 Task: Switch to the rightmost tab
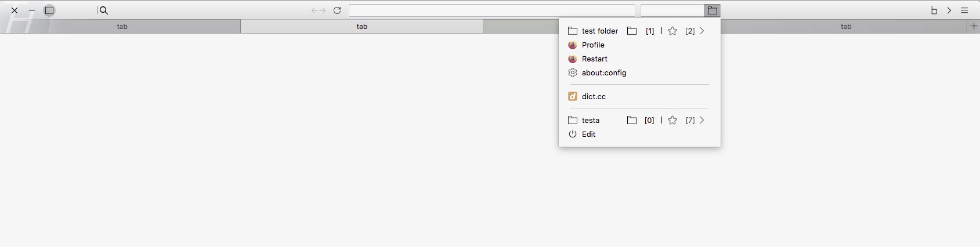coord(845,27)
